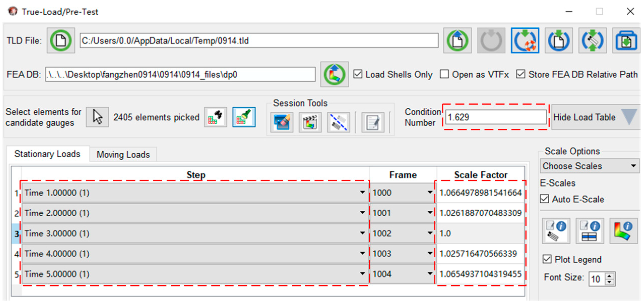Click the green FEA DB load icon
This screenshot has height=303, width=644.
(x=334, y=74)
